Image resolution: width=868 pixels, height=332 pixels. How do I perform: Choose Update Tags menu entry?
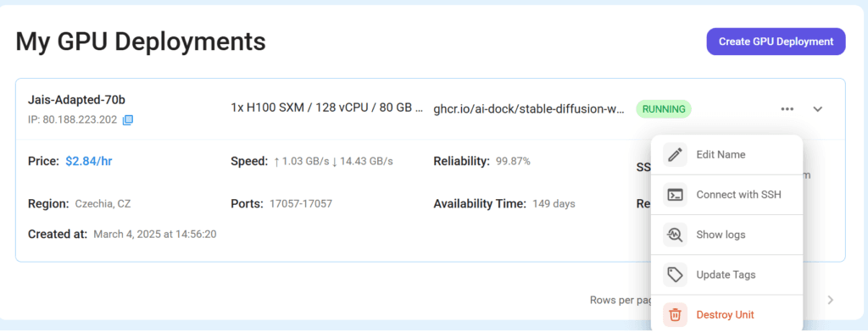(x=726, y=274)
